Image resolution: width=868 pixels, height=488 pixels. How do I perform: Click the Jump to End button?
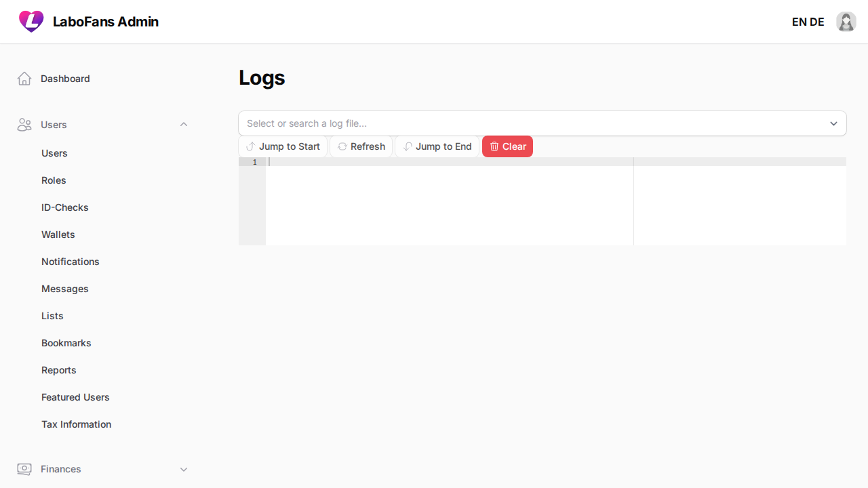click(437, 146)
